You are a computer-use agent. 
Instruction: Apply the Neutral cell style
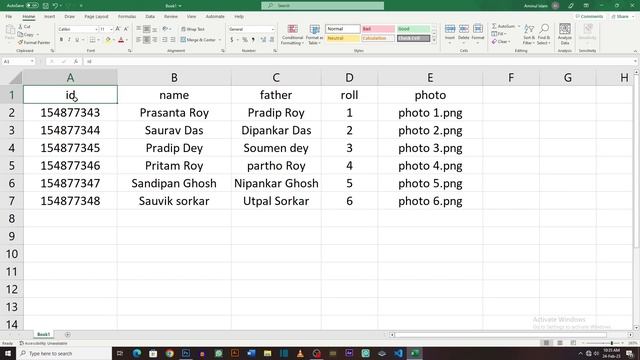(343, 38)
